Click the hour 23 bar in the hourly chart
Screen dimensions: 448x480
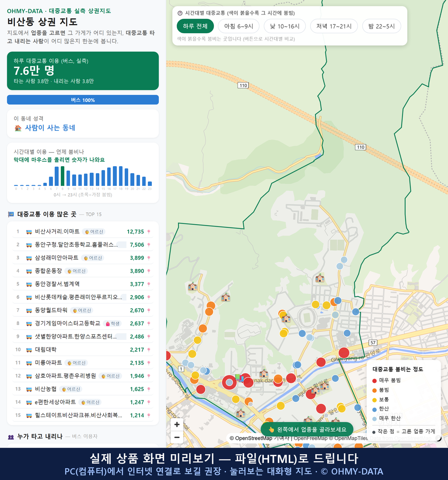(x=150, y=184)
